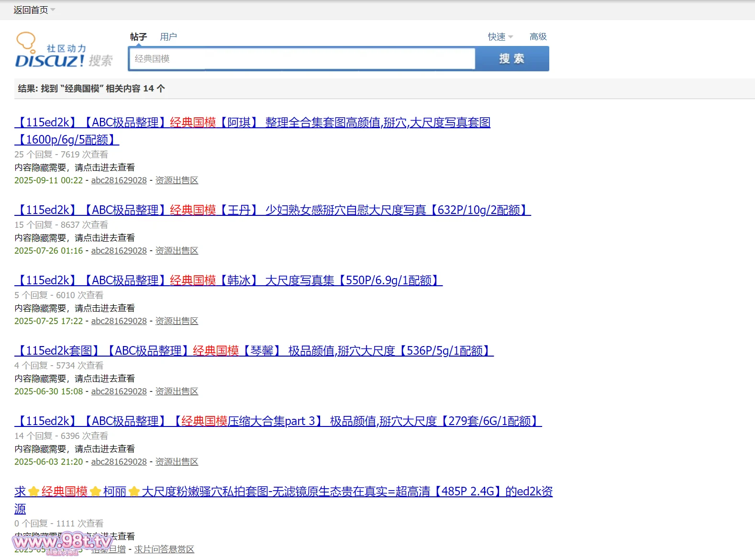Screen dimensions: 755x560
Task: Click the 高级 advanced search link
Action: coord(538,37)
